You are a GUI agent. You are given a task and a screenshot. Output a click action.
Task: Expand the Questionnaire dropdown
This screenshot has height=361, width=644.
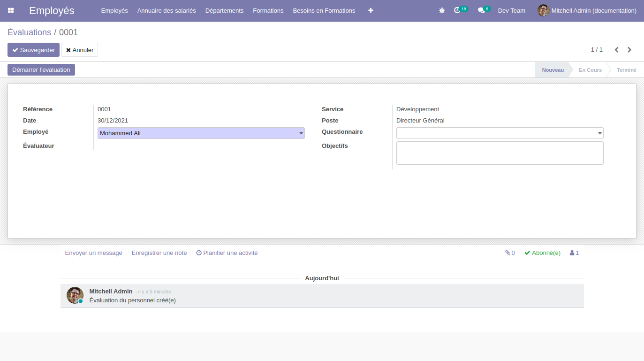tap(599, 133)
